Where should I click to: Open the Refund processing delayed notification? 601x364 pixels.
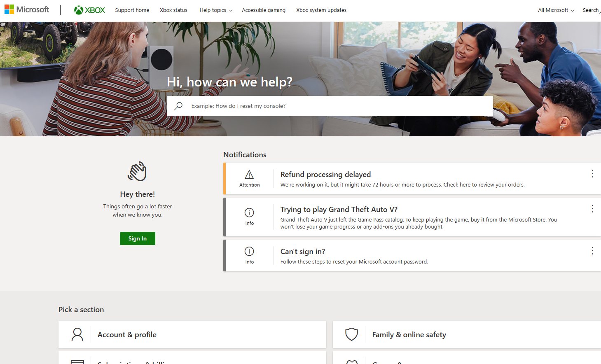point(325,175)
